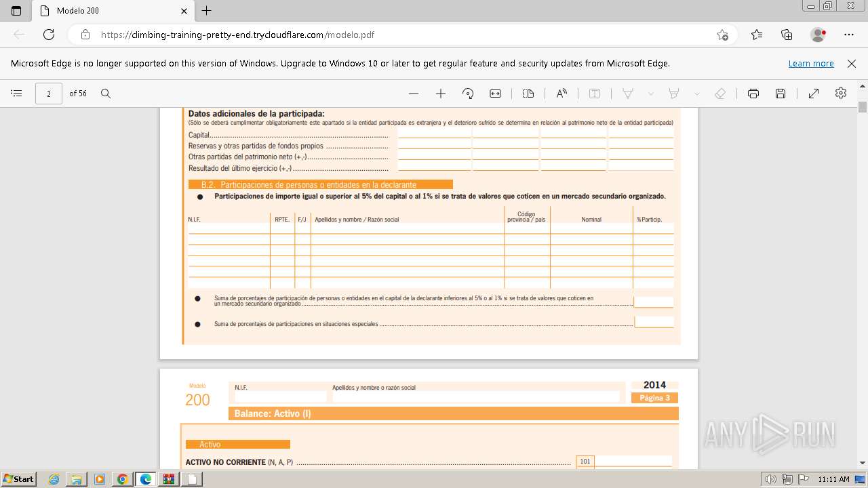Screen dimensions: 868x488
Task: Click the page number input box
Action: click(49, 94)
